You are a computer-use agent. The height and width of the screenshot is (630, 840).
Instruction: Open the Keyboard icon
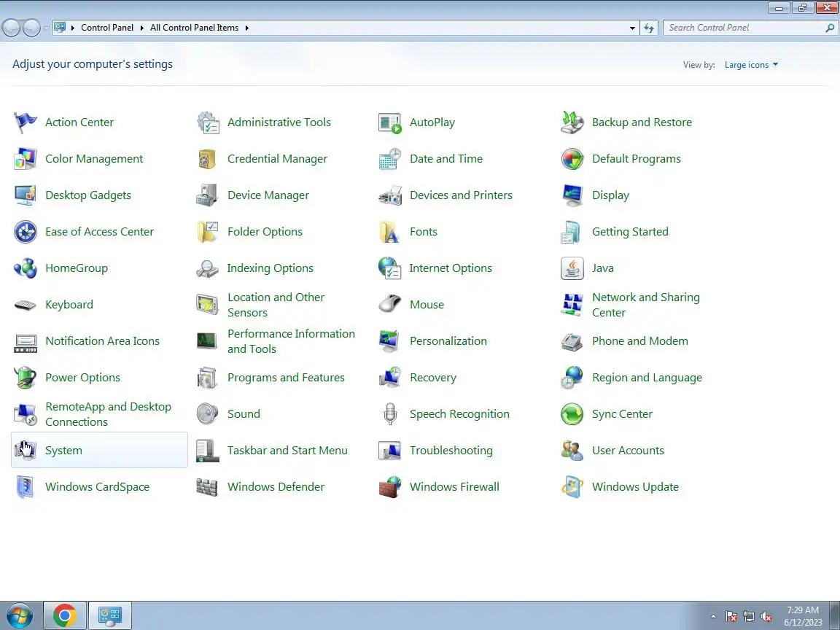click(x=26, y=305)
